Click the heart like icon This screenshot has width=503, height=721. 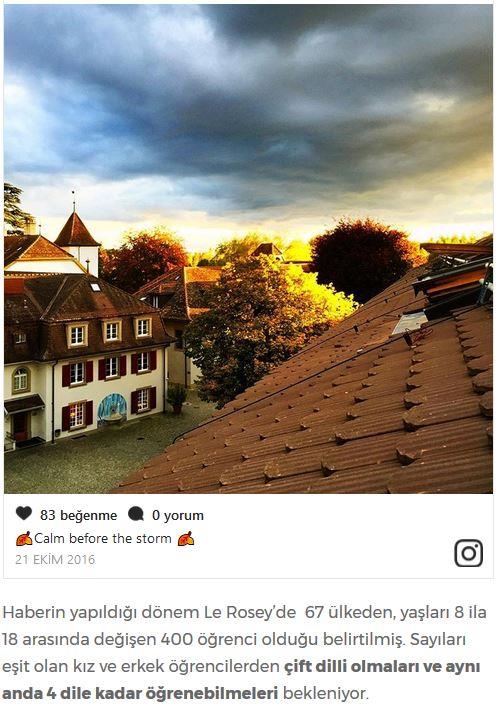[x=23, y=513]
